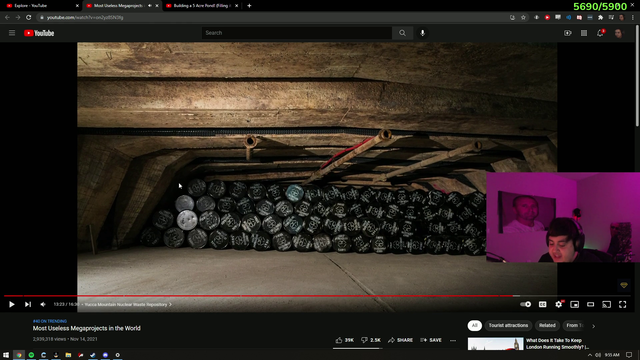Click the SAVE to playlist button
640x360 pixels.
point(431,340)
